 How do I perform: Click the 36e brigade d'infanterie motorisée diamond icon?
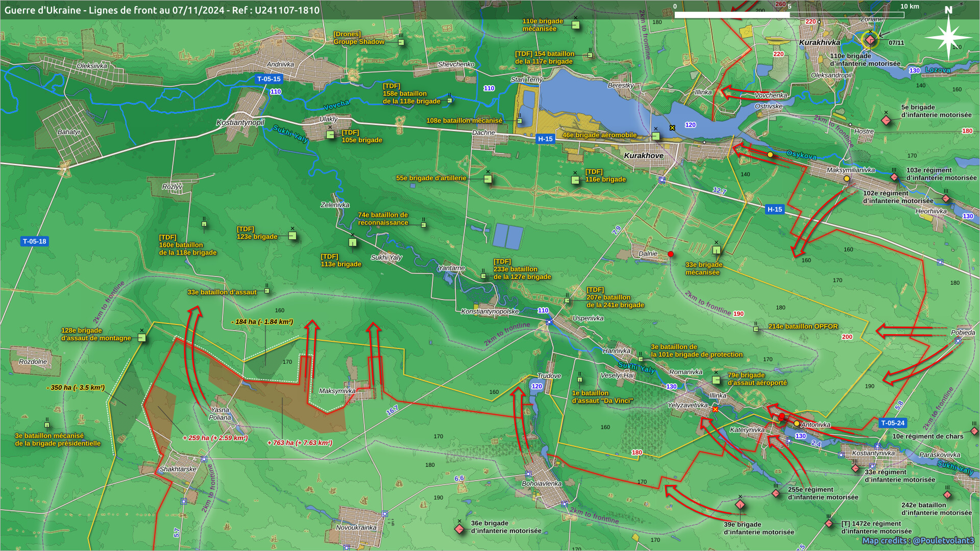459,529
